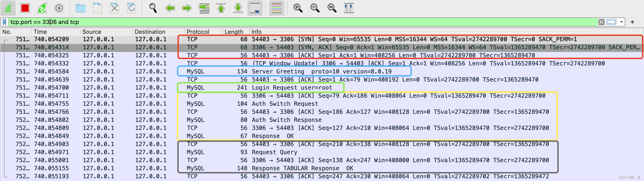The height and width of the screenshot is (181, 644).
Task: Save the capture file icon
Action: click(x=97, y=8)
